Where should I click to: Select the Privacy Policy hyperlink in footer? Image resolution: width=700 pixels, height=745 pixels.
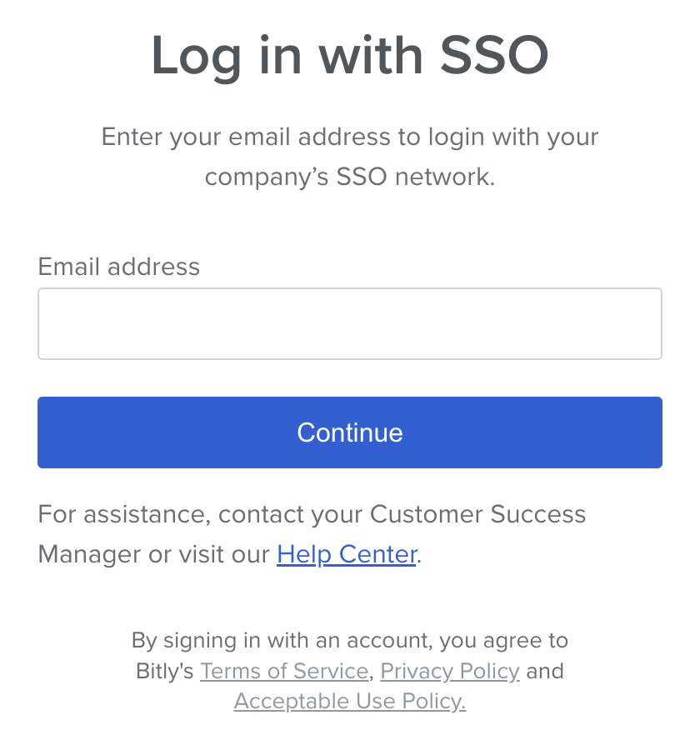pos(450,671)
